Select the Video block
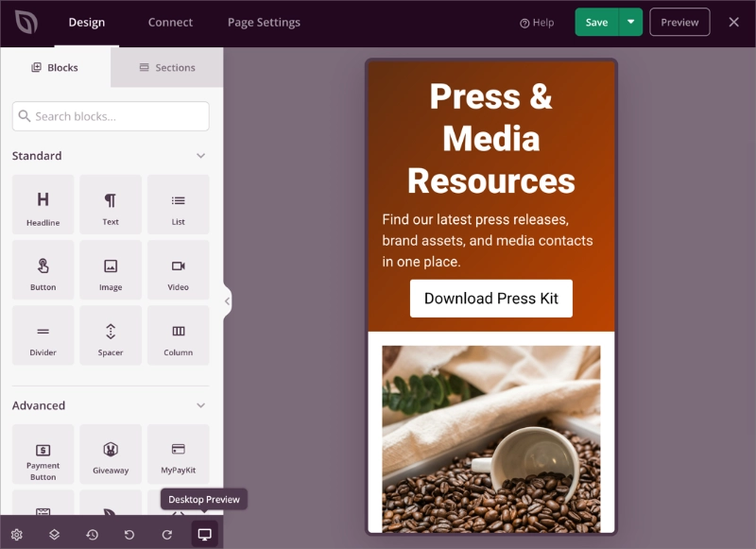Viewport: 756px width, 549px height. tap(179, 269)
